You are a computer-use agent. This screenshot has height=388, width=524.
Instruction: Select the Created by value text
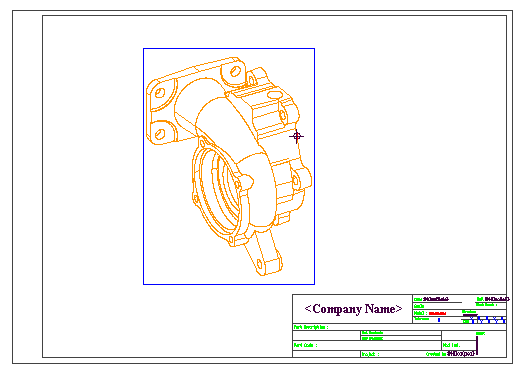coord(461,354)
